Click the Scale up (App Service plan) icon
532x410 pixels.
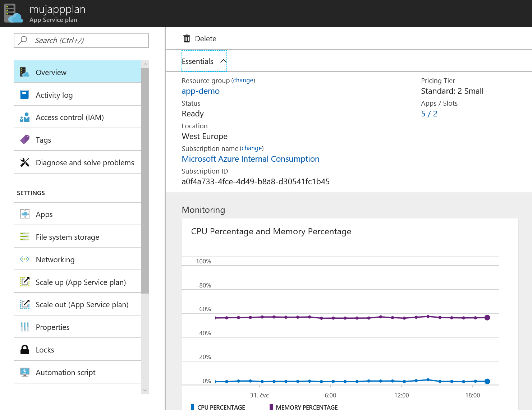point(24,282)
